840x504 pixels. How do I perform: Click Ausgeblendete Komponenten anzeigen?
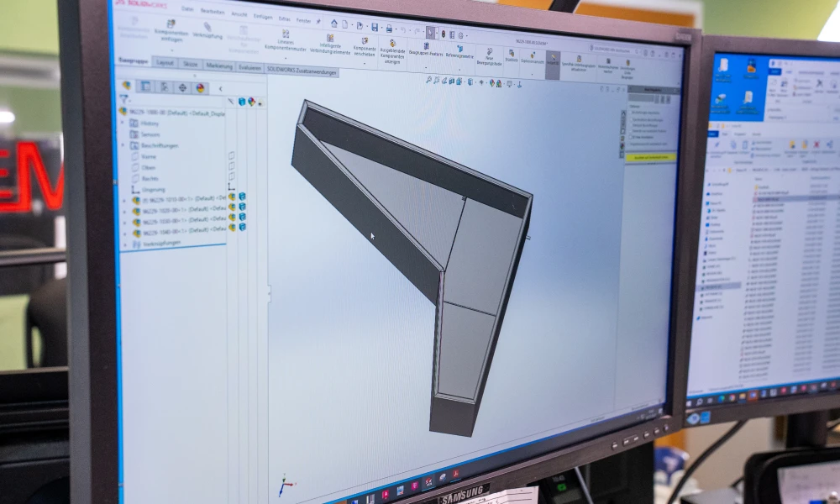[x=392, y=52]
